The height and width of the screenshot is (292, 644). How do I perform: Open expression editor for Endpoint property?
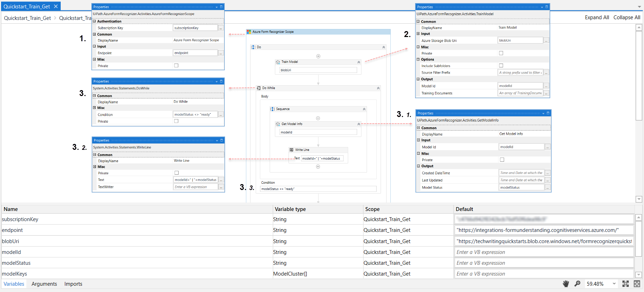pos(221,53)
